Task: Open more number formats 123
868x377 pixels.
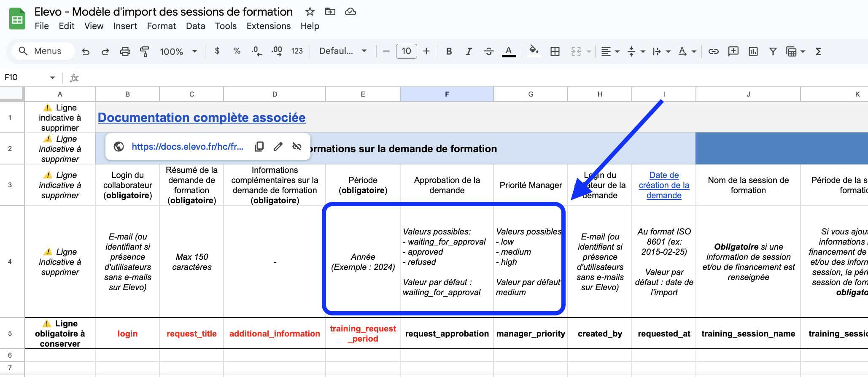Action: 297,51
